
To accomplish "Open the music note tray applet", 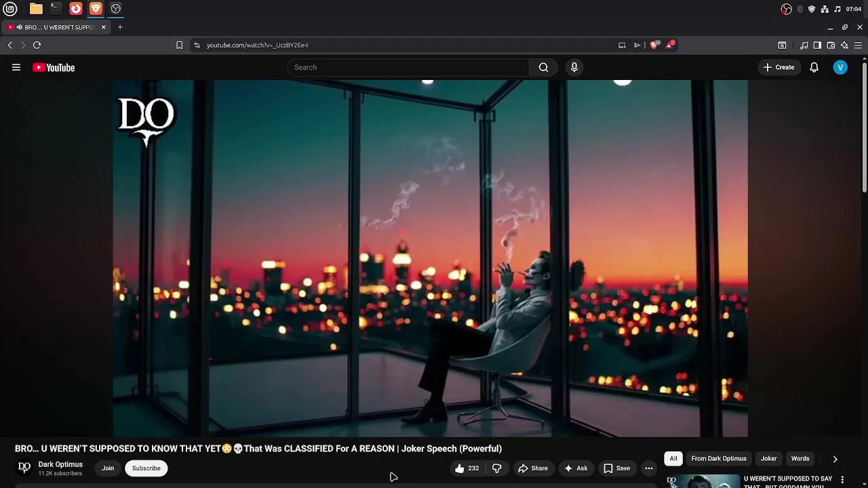I will pos(837,9).
